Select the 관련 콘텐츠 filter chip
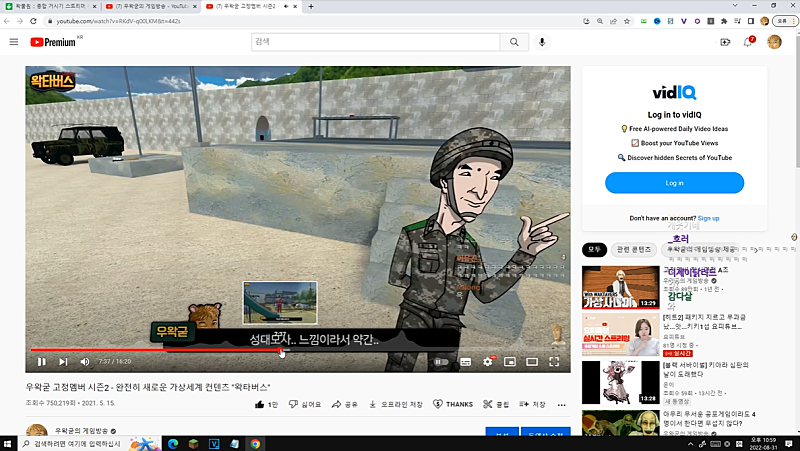The height and width of the screenshot is (451, 800). pyautogui.click(x=634, y=249)
